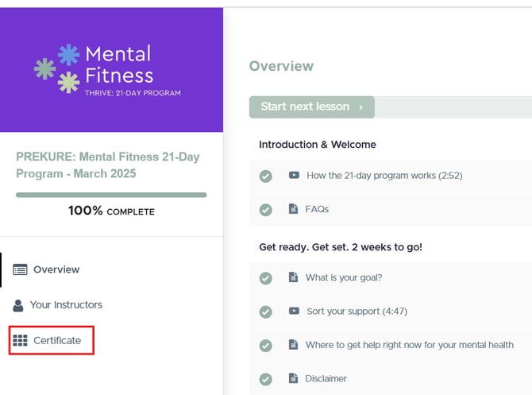The width and height of the screenshot is (532, 395).
Task: Click the Overview sidebar icon
Action: point(20,269)
